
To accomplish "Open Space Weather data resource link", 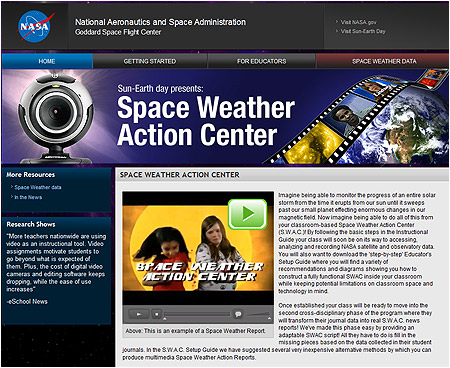I will pos(38,187).
